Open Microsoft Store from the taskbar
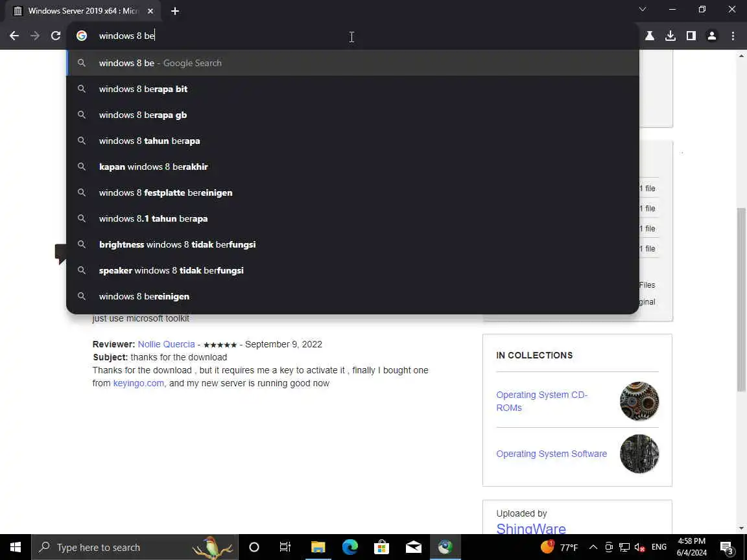Screen dimensions: 747x560 point(381,547)
